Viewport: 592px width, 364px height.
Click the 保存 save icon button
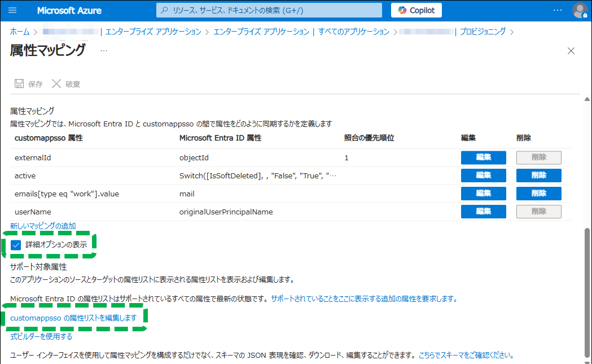point(28,84)
